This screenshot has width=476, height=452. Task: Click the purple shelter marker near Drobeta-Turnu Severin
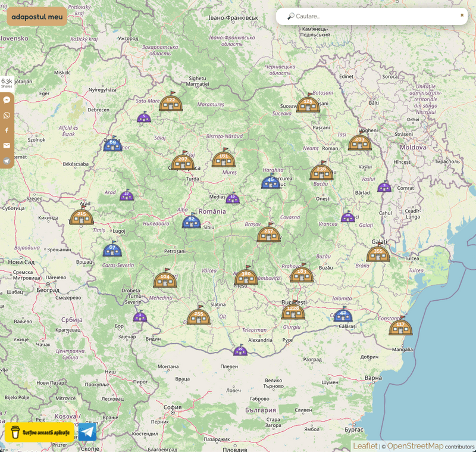tap(140, 316)
